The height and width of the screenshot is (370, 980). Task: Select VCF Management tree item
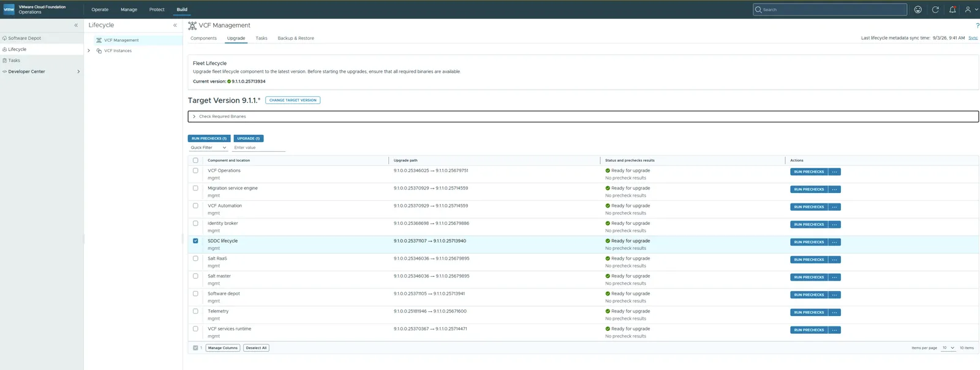point(121,40)
